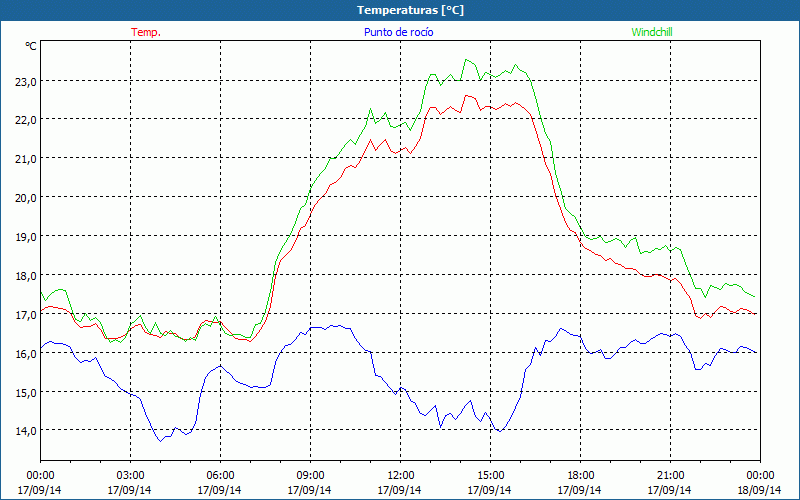
Task: Click the 16,0 y-axis value
Action: click(26, 354)
